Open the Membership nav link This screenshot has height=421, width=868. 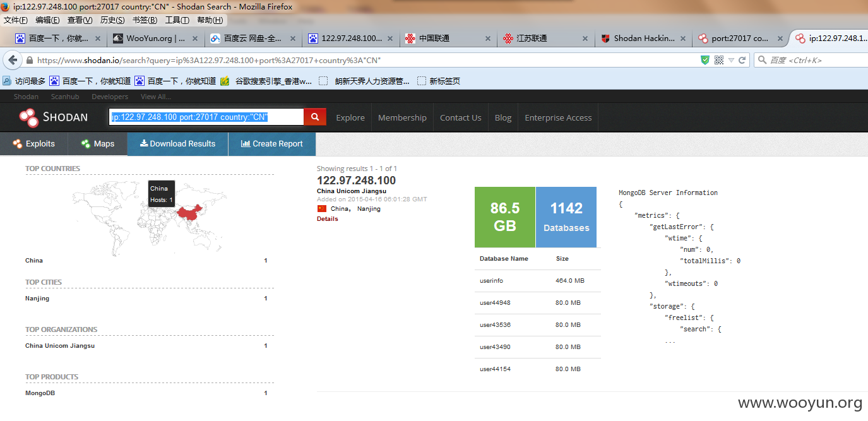(x=402, y=117)
